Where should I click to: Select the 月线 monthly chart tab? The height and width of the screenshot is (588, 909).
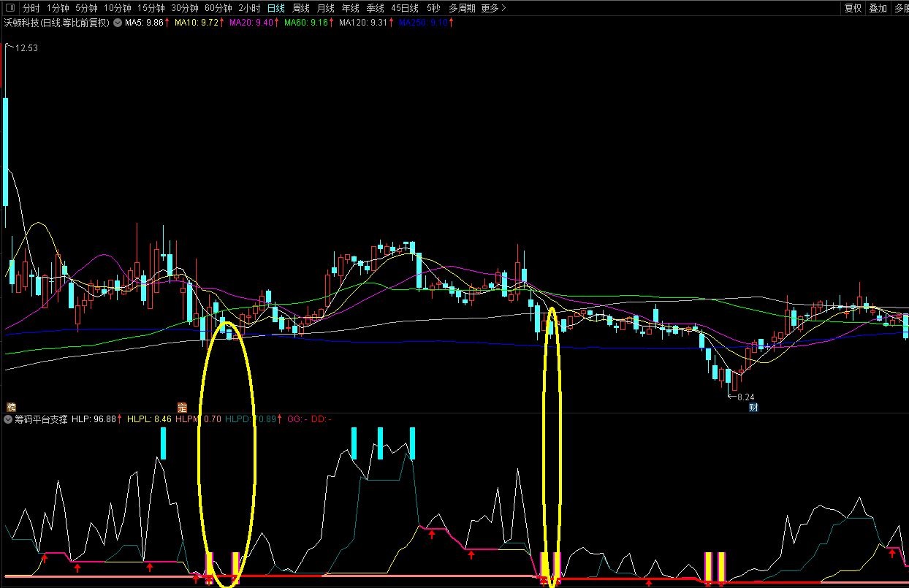326,9
